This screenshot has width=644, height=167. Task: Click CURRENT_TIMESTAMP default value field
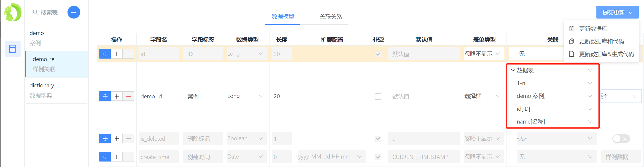424,157
